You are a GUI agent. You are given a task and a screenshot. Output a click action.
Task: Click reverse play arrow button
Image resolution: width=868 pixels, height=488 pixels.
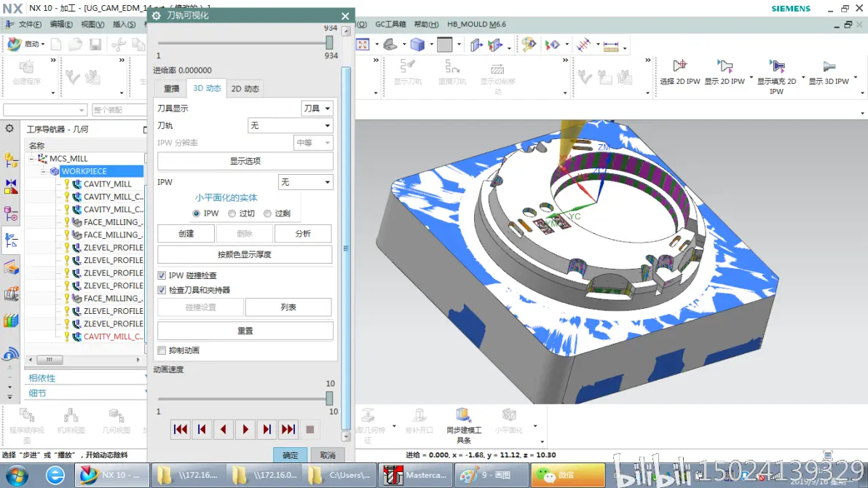224,429
